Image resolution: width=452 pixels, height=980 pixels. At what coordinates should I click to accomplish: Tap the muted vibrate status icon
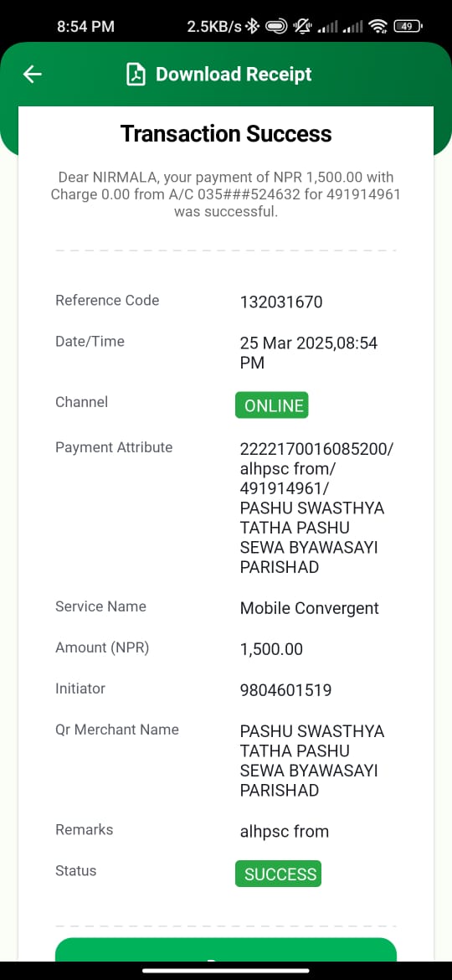point(302,26)
